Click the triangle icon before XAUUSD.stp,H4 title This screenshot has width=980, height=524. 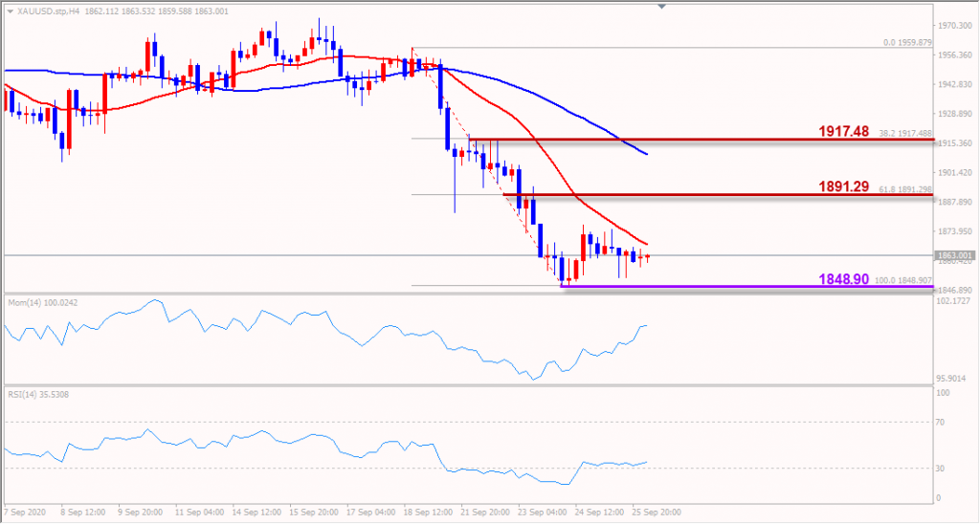(x=11, y=11)
